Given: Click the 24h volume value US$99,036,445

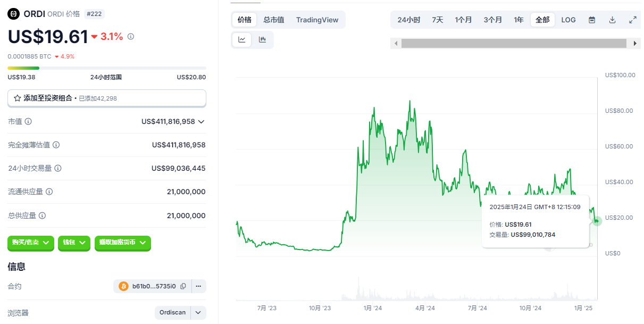Looking at the screenshot, I should 178,168.
